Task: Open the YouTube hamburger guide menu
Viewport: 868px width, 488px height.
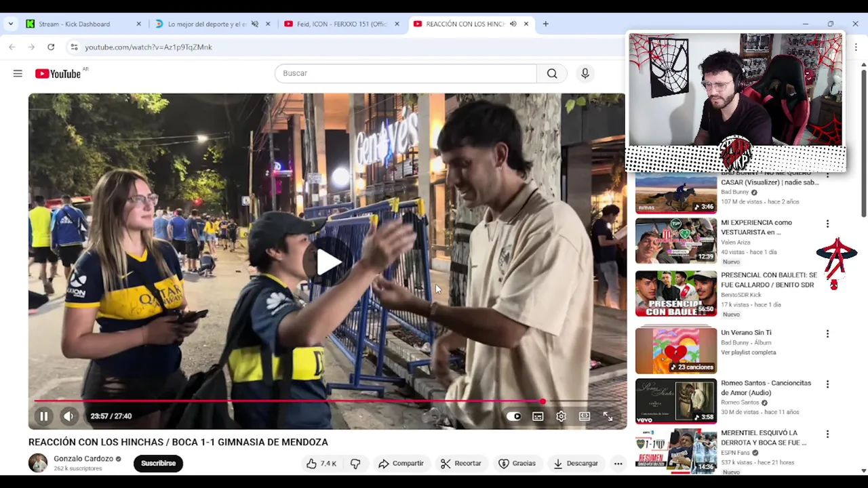Action: 18,73
